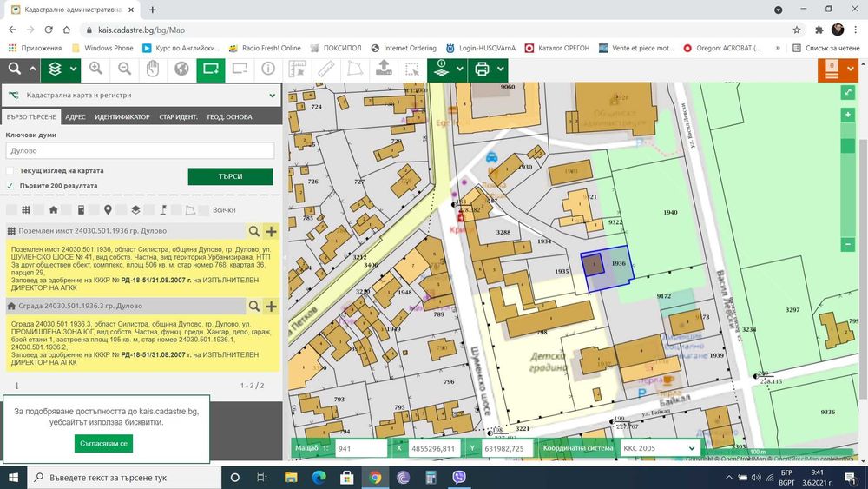Open the coordinate system KKC 2005 dropdown
Screen dimensions: 868x489
coord(659,449)
